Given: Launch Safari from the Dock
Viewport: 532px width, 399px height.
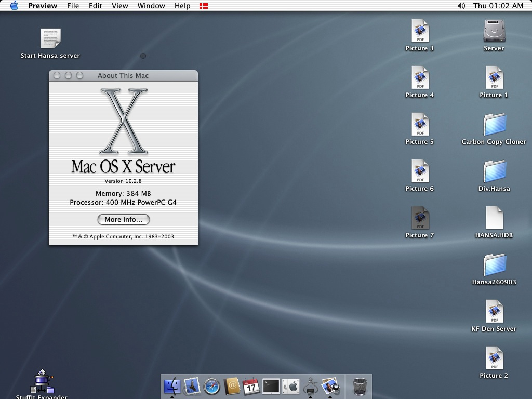Looking at the screenshot, I should pos(212,387).
